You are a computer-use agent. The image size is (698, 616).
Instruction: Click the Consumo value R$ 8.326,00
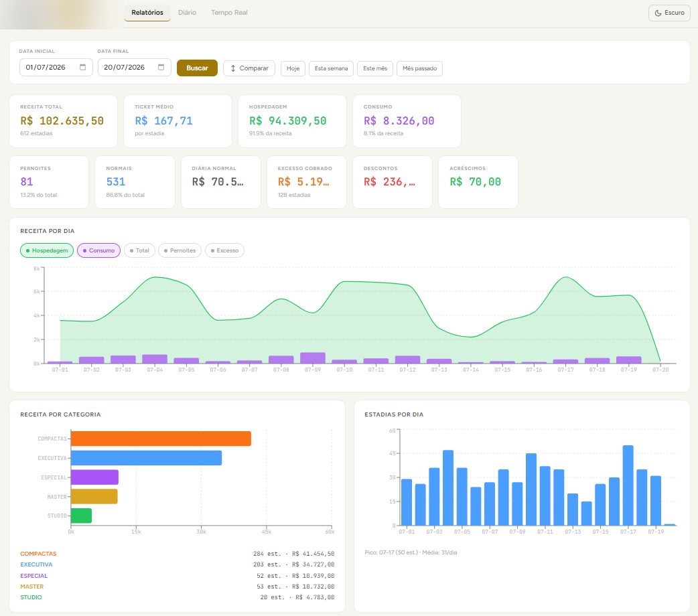(x=399, y=121)
